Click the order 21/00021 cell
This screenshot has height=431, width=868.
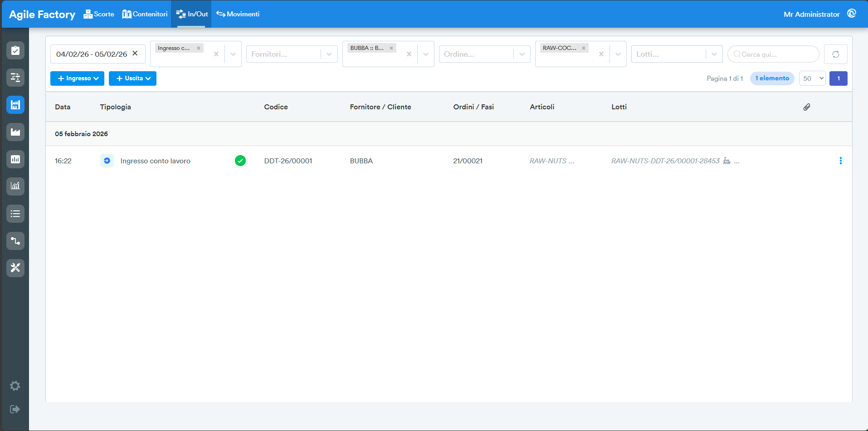point(468,161)
